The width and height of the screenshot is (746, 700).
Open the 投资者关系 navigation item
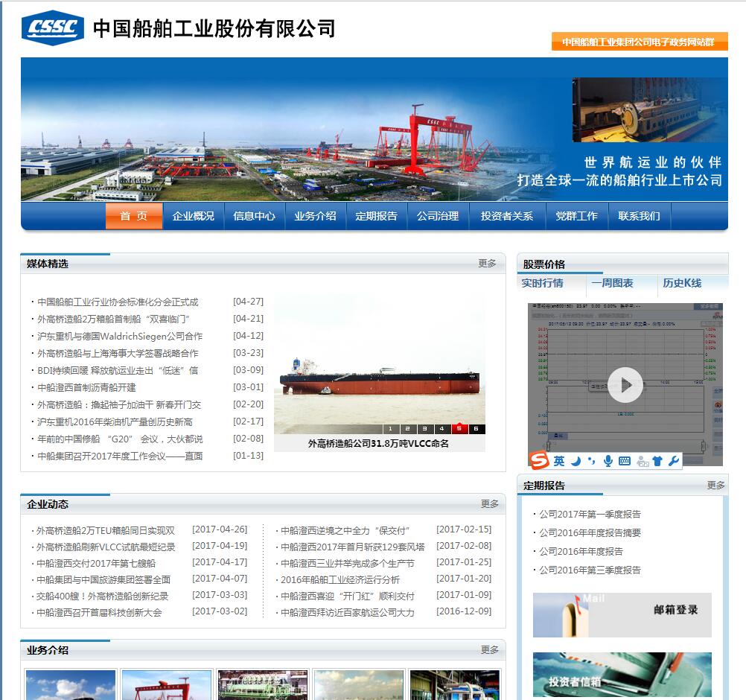(x=507, y=216)
